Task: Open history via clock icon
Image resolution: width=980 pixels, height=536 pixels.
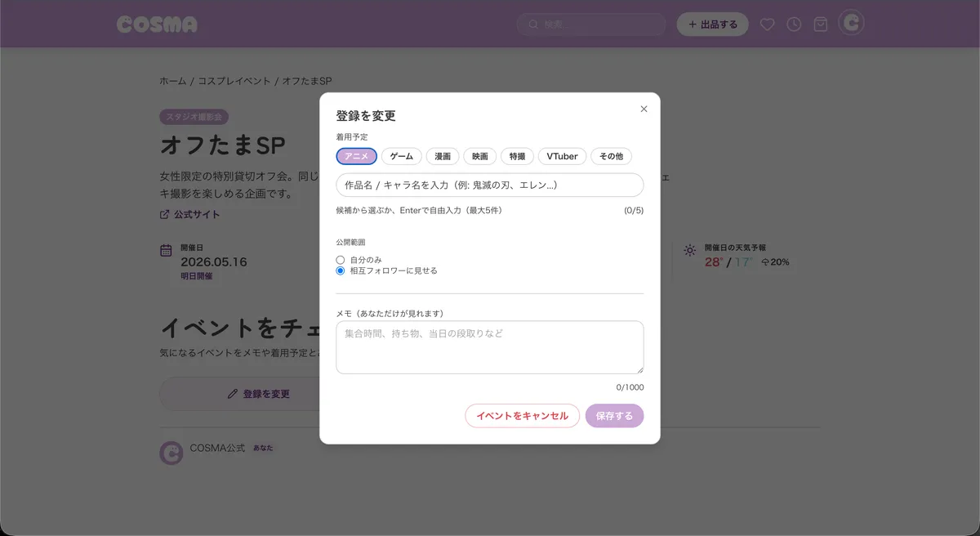Action: click(x=794, y=25)
